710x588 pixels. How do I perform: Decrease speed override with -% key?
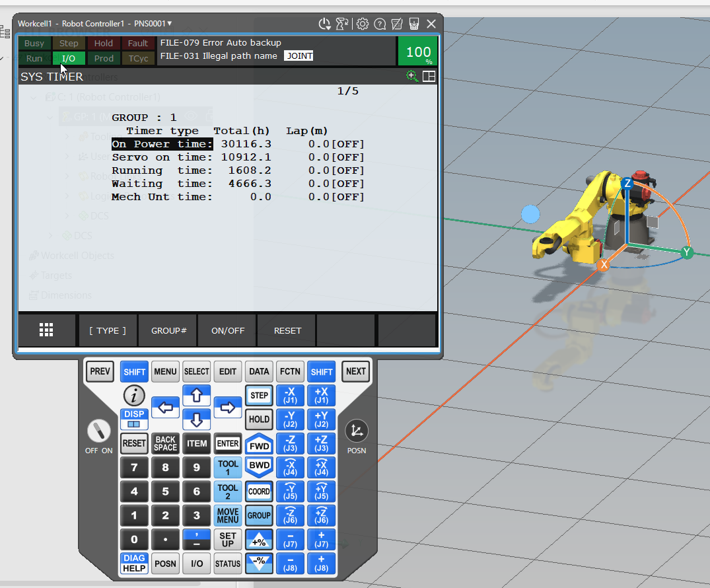click(259, 563)
